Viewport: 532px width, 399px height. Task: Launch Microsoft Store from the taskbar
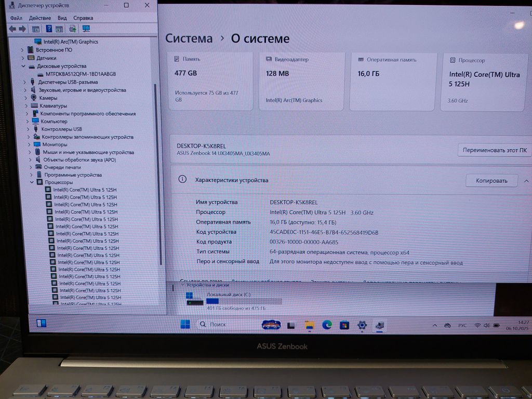pyautogui.click(x=344, y=325)
